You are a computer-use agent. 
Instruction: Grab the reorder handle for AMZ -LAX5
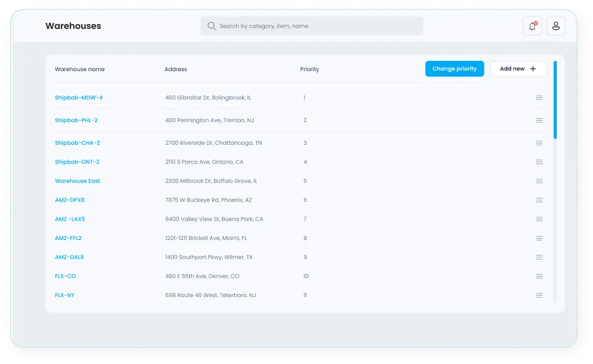pos(539,219)
